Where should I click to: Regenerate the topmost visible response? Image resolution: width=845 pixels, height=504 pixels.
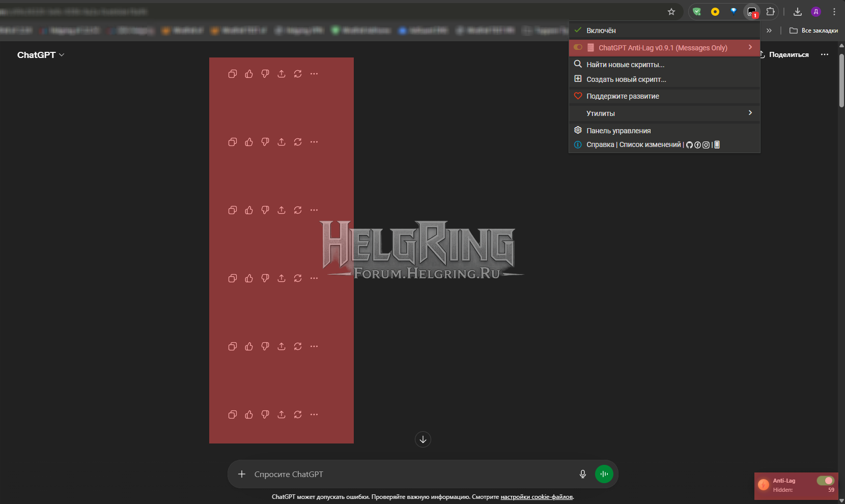coord(298,74)
